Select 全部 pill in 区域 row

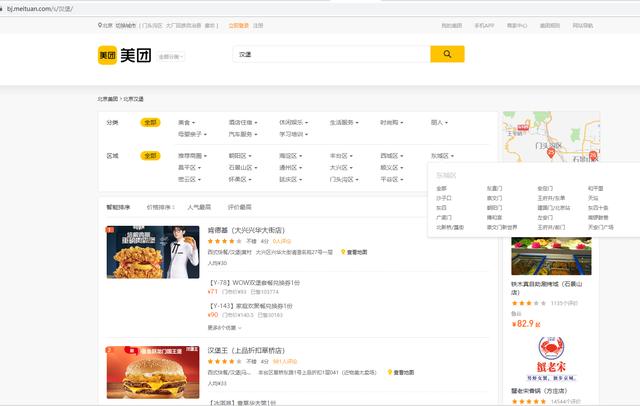point(150,156)
